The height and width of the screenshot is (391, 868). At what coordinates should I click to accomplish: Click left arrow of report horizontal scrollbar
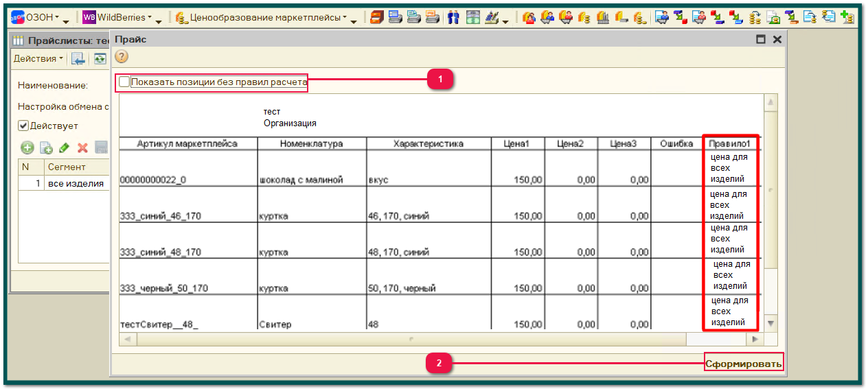click(x=127, y=339)
